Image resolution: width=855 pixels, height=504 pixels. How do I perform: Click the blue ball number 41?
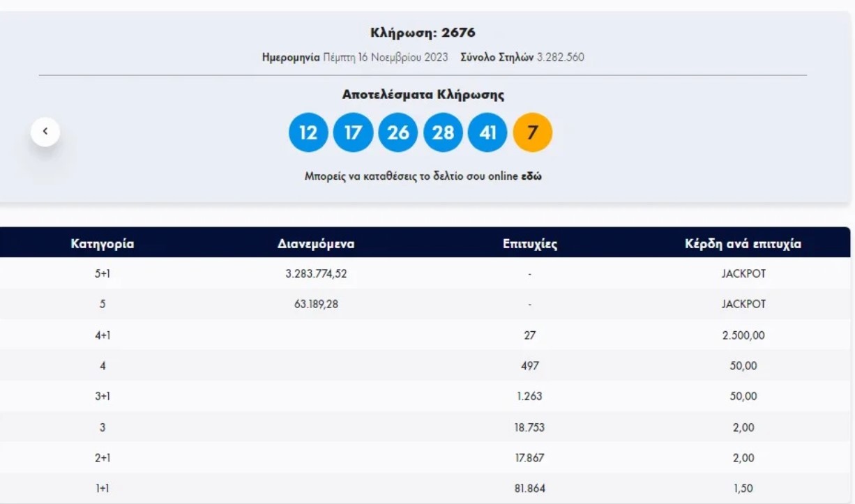click(x=487, y=132)
